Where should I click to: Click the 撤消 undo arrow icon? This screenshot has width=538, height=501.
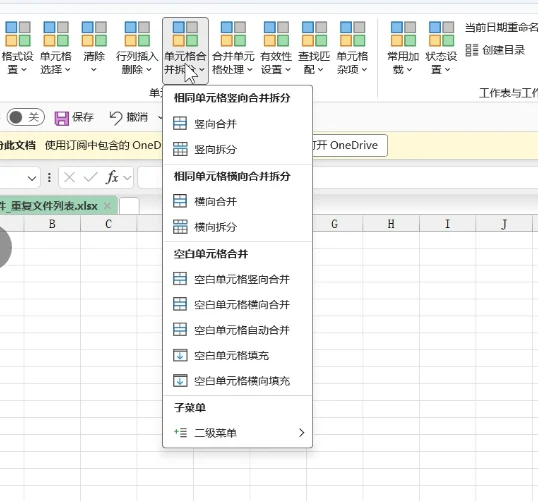116,118
